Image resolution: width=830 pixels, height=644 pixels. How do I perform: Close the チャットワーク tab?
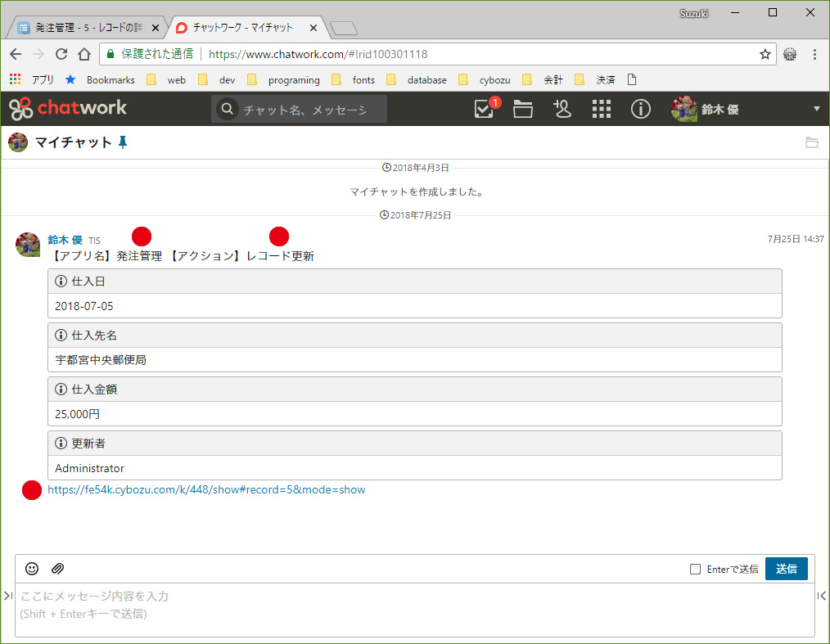point(314,28)
